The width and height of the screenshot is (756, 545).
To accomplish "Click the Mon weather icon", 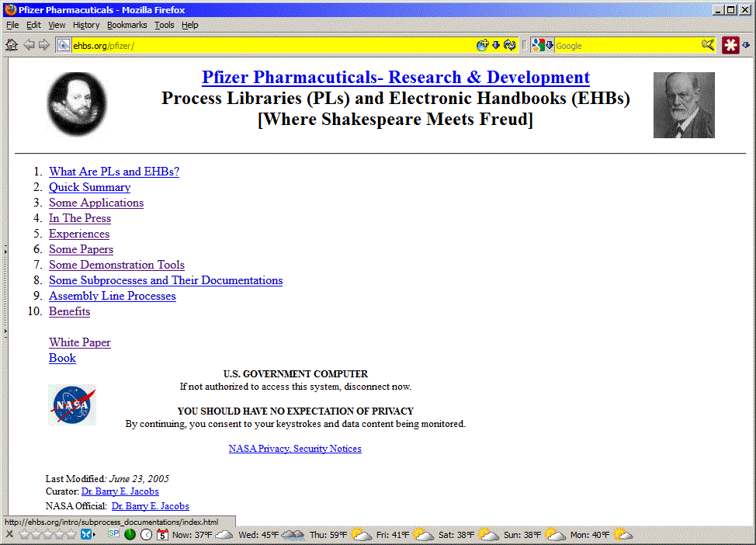I will point(622,534).
